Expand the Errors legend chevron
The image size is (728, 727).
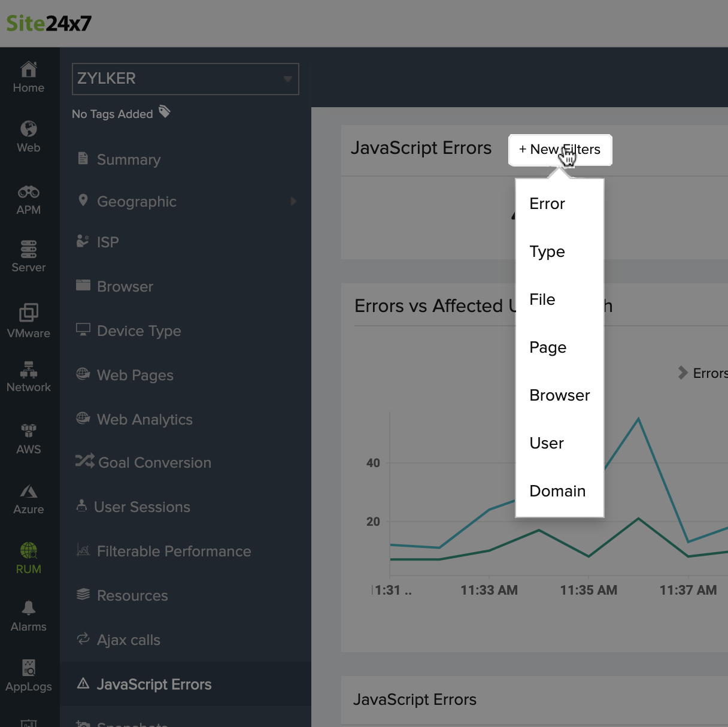tap(682, 372)
